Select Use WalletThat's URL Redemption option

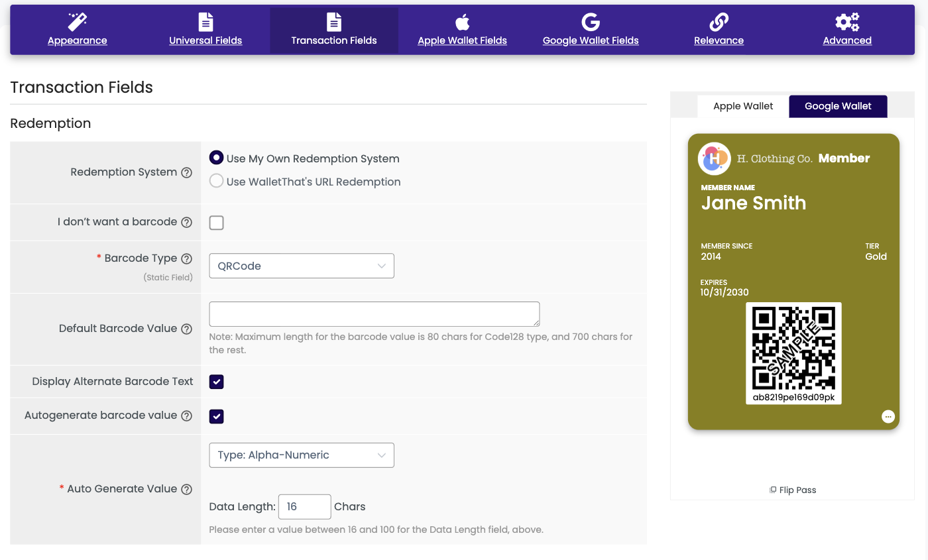216,180
